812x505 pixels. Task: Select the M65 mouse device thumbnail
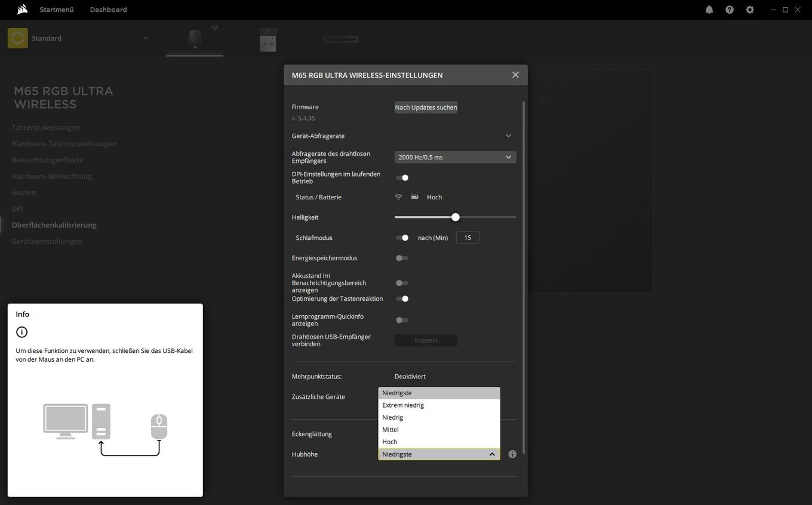195,39
